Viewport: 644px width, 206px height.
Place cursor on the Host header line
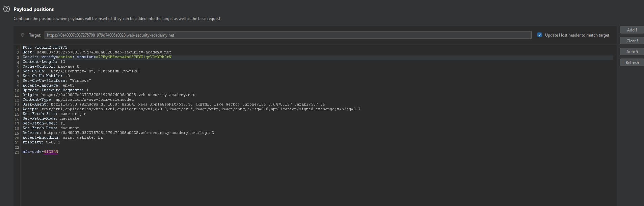point(97,52)
